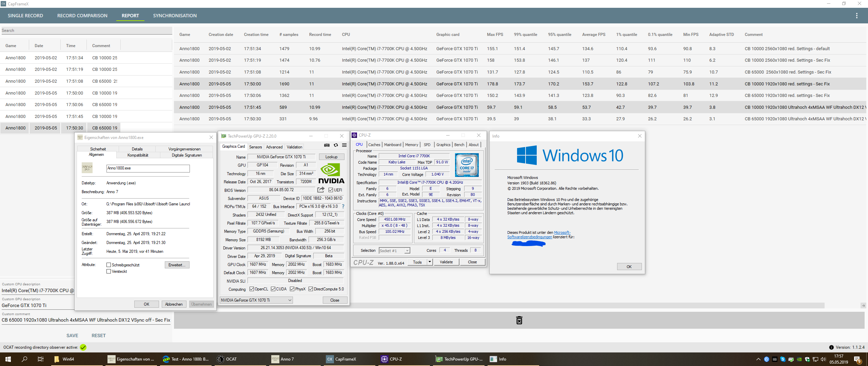This screenshot has width=868, height=366.
Task: Toggle the Versteckt checkbox
Action: [x=109, y=271]
